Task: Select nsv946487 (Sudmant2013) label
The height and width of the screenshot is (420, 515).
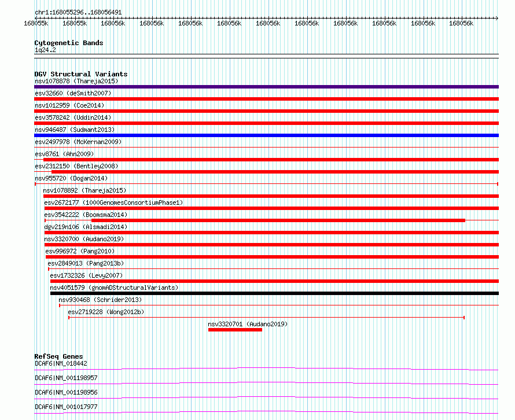Action: pyautogui.click(x=75, y=130)
